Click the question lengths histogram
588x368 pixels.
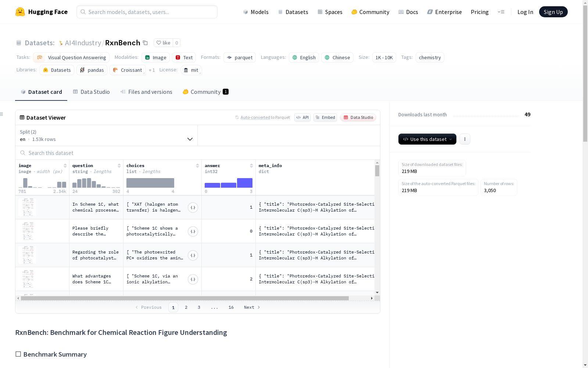(96, 183)
